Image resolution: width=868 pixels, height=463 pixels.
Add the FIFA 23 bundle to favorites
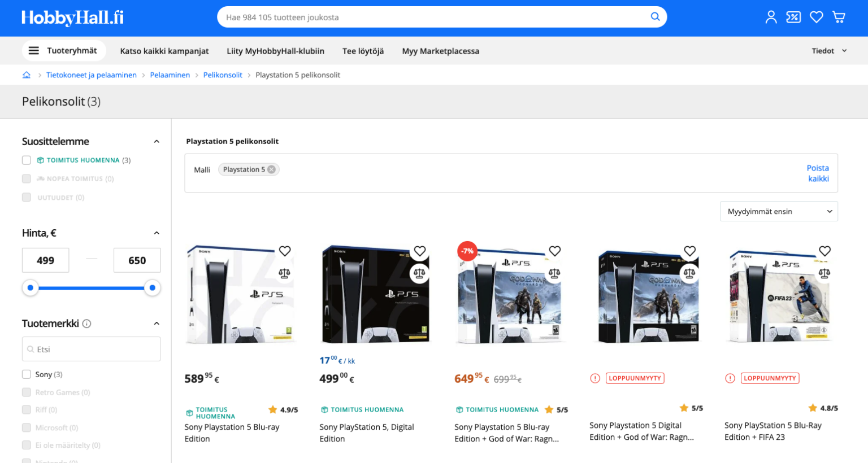coord(824,251)
